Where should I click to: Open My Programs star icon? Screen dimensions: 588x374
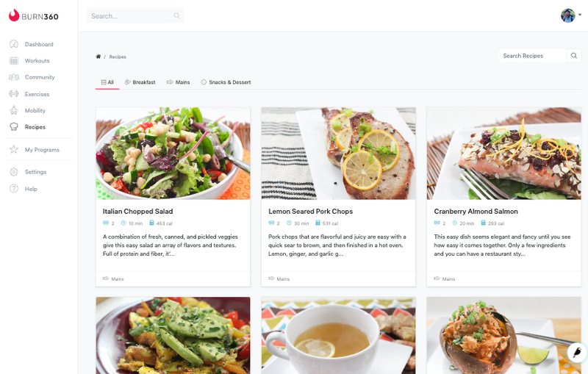[14, 149]
